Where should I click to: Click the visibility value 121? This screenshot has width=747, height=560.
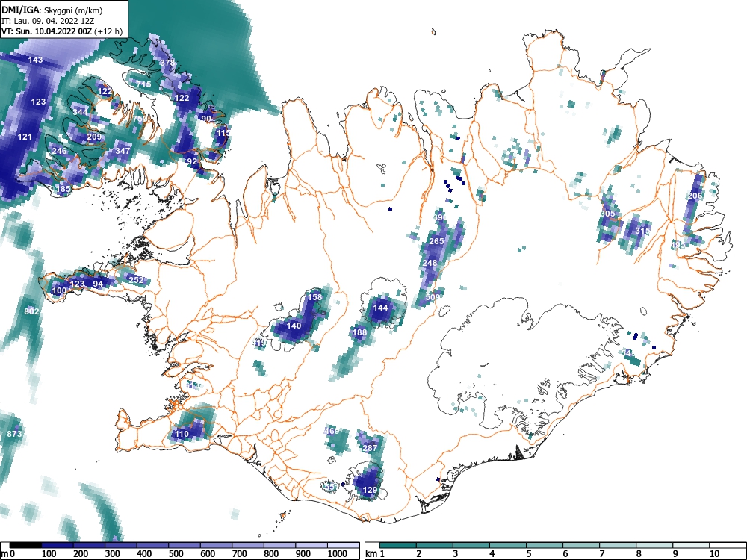[x=25, y=137]
